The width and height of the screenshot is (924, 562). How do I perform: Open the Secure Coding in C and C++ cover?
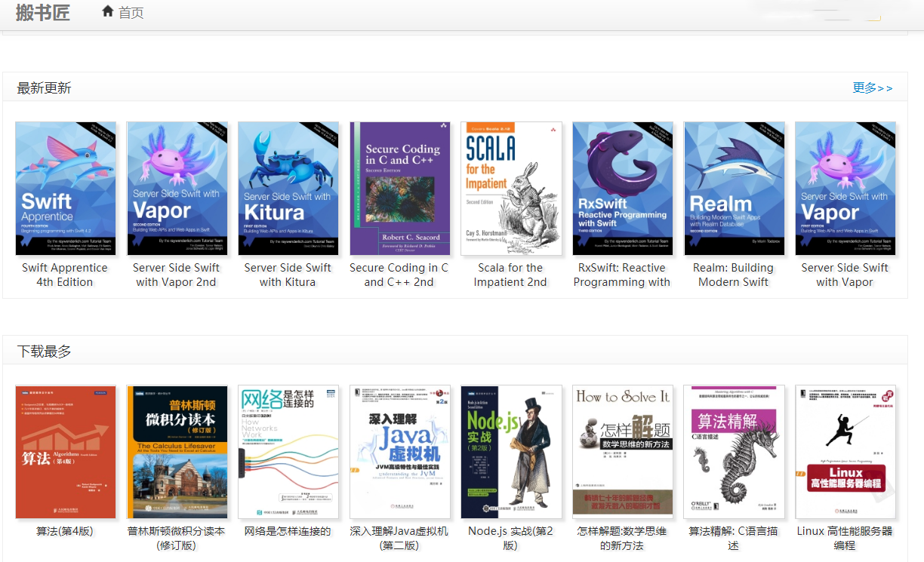[x=400, y=189]
